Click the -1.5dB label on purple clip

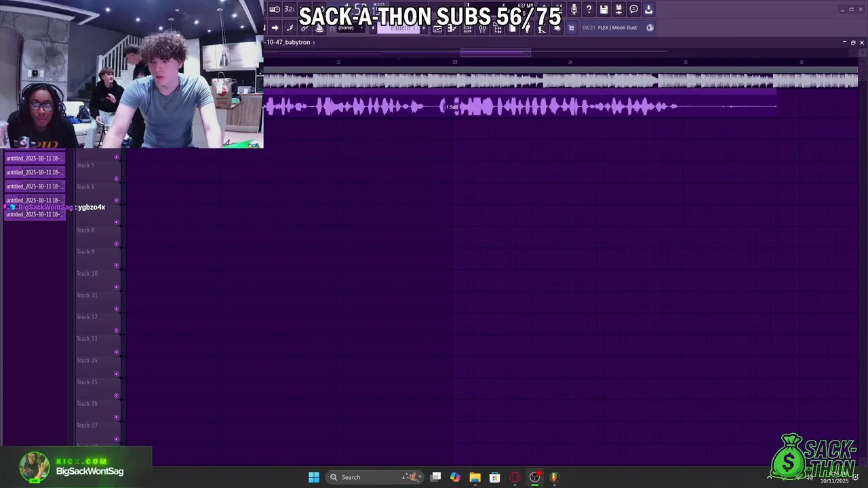(452, 107)
